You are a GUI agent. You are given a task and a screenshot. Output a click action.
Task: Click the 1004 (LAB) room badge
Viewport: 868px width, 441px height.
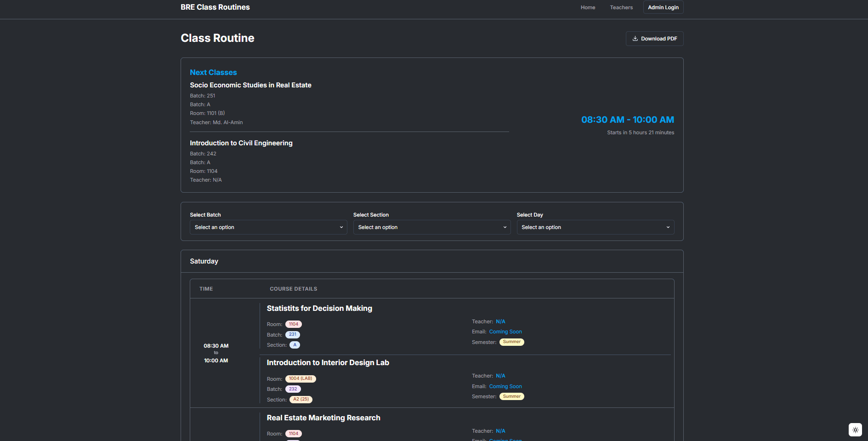301,379
